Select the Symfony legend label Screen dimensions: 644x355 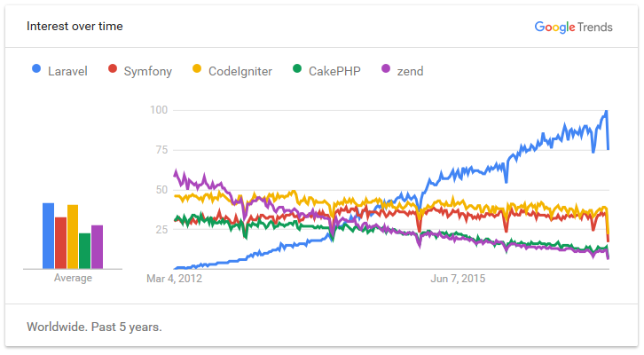[x=148, y=71]
